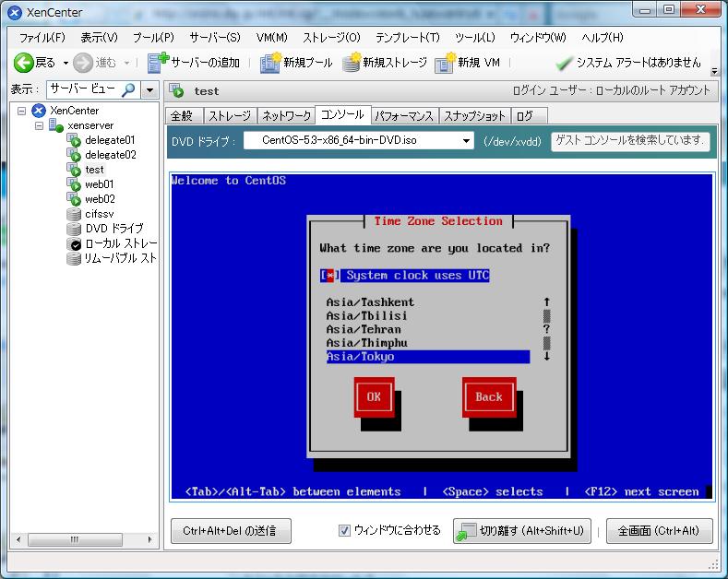Click the tree scrollbar right arrow
The height and width of the screenshot is (579, 728).
point(150,539)
